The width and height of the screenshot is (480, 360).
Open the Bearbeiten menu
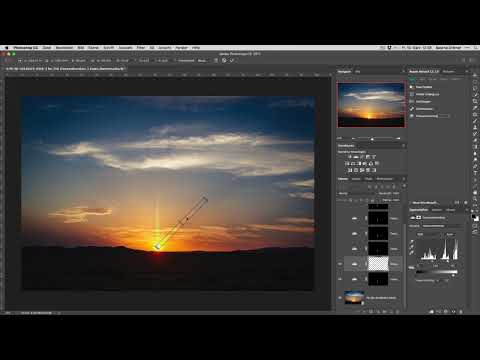coord(64,48)
